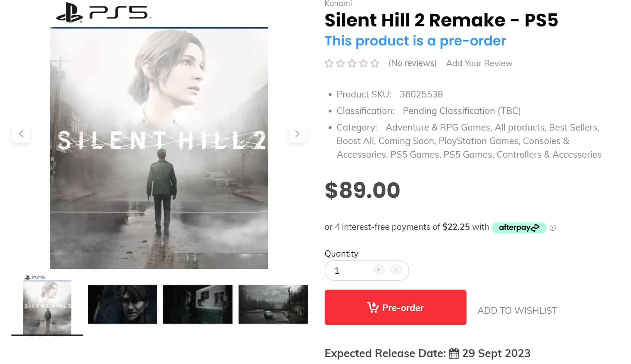This screenshot has width=631, height=364.
Task: Click ADD TO WISHLIST
Action: 517,310
